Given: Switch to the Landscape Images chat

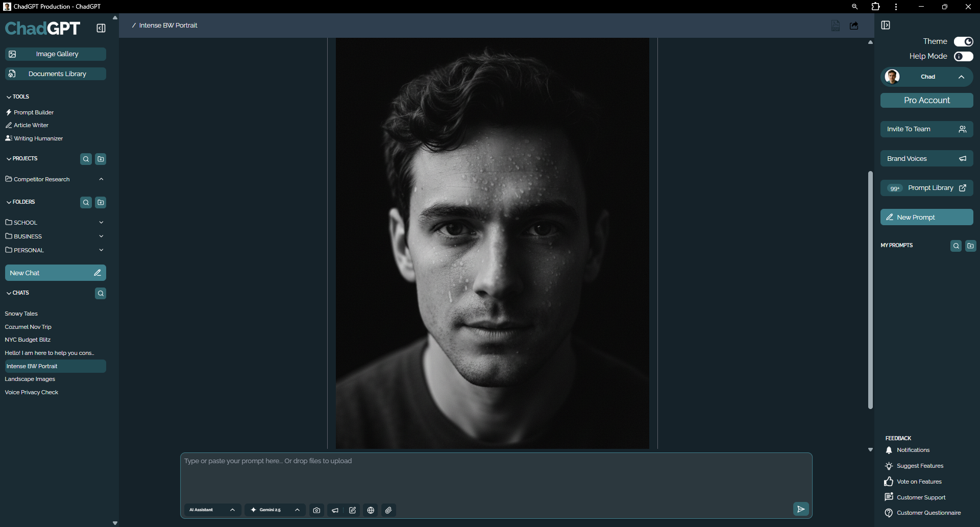Looking at the screenshot, I should [x=30, y=379].
